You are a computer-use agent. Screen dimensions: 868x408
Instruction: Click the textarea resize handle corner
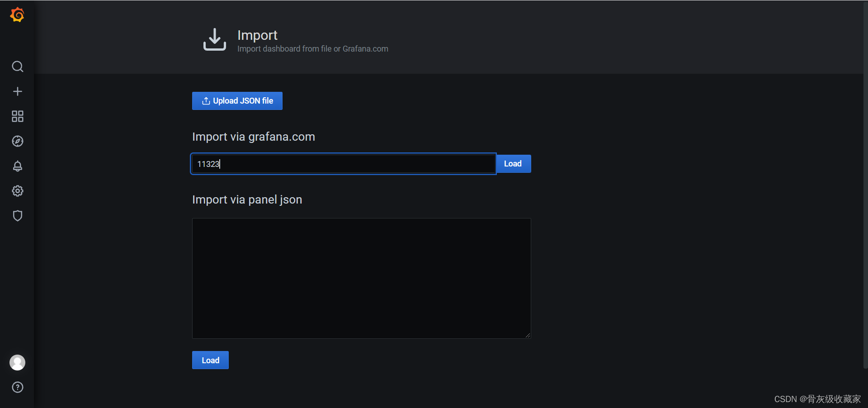pyautogui.click(x=528, y=335)
